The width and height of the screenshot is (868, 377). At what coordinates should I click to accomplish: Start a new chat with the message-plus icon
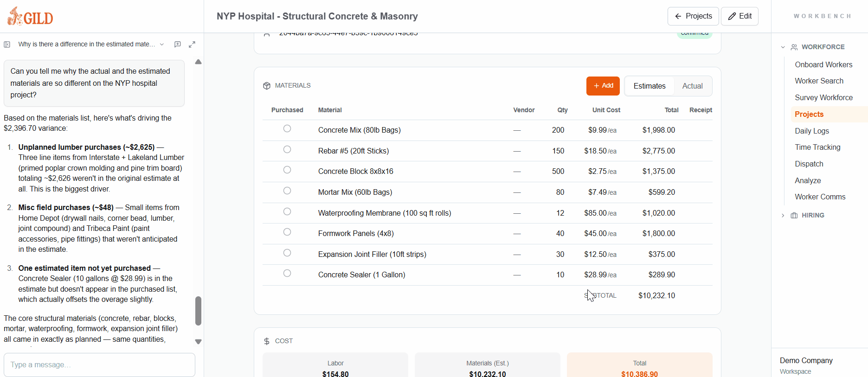(177, 45)
